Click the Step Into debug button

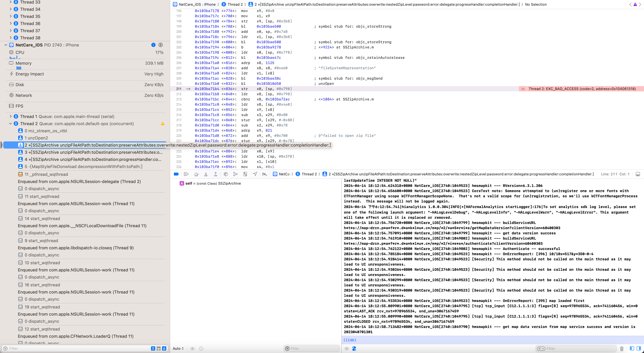coord(206,174)
